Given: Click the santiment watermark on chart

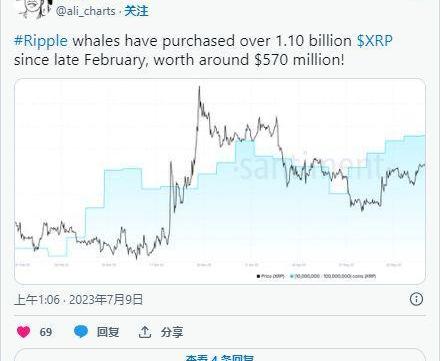Looking at the screenshot, I should pyautogui.click(x=308, y=166).
